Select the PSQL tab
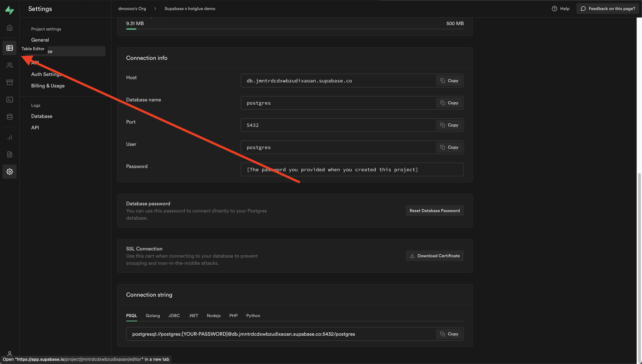Image resolution: width=642 pixels, height=364 pixels. click(132, 315)
